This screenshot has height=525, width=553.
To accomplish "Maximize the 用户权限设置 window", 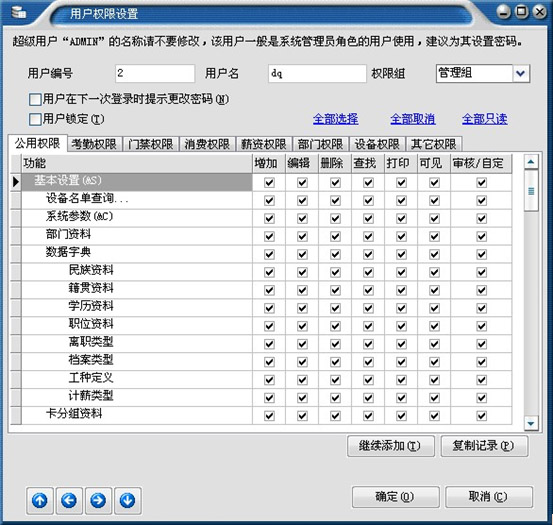I will [x=522, y=12].
